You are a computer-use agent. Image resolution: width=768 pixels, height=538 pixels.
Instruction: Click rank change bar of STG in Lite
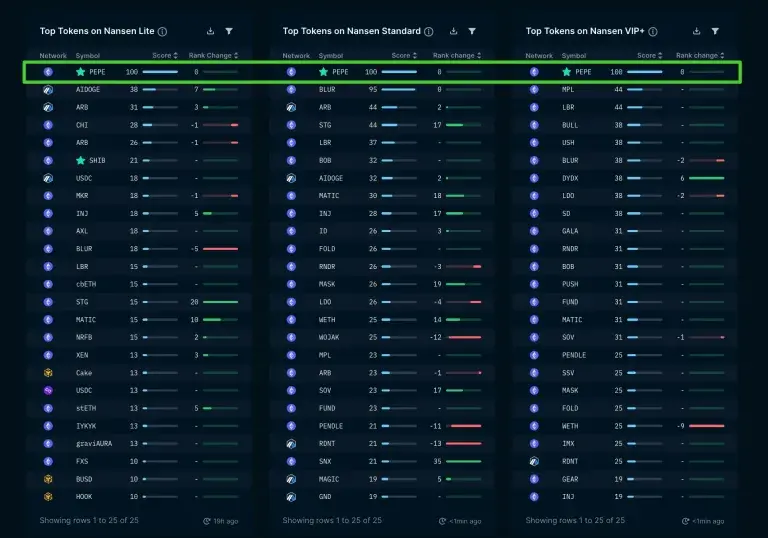[220, 302]
